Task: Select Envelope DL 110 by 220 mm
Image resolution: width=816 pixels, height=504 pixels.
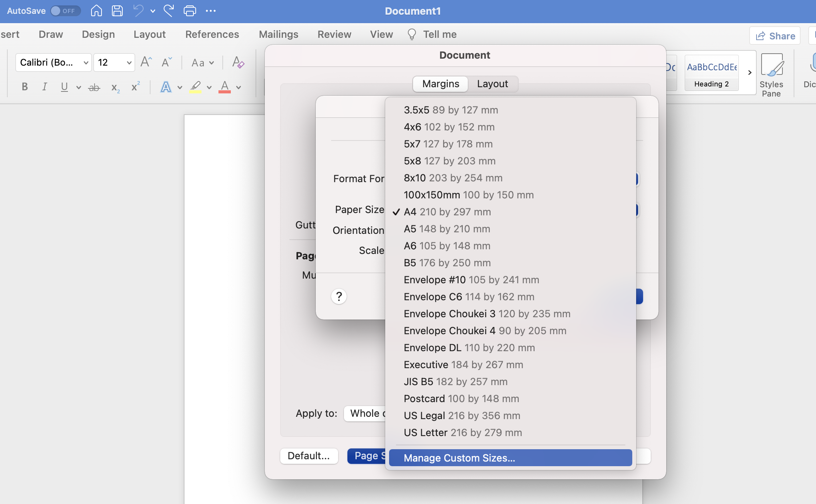Action: 510,348
